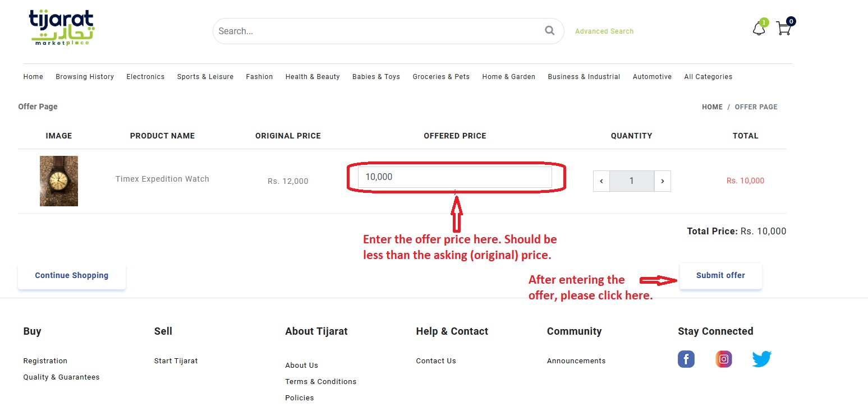Click the Submit offer button
868x416 pixels.
pyautogui.click(x=720, y=276)
